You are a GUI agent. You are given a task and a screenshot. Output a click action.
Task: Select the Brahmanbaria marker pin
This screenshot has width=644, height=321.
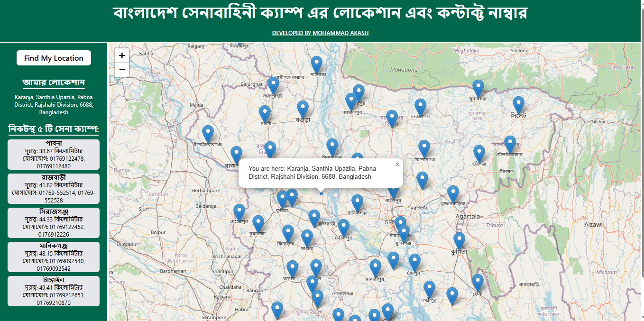(x=453, y=194)
